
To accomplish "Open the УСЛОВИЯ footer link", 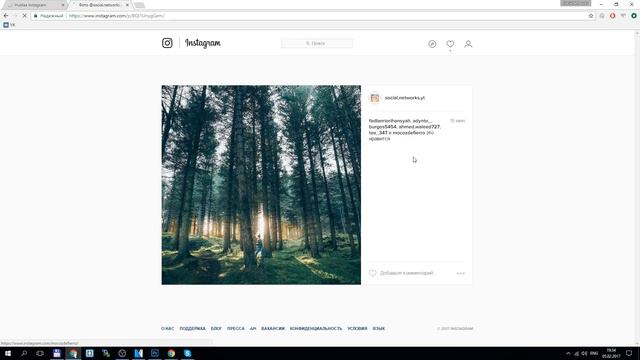I will [x=357, y=329].
